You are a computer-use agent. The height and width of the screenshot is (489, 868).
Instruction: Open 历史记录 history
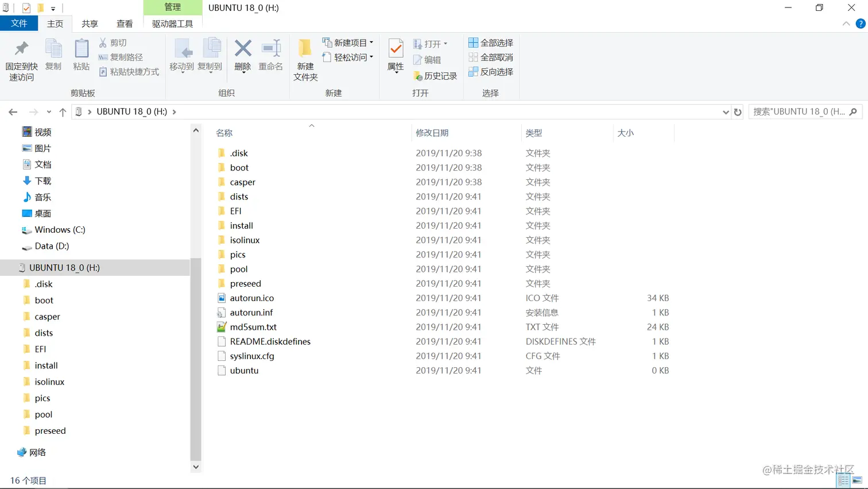(x=435, y=76)
